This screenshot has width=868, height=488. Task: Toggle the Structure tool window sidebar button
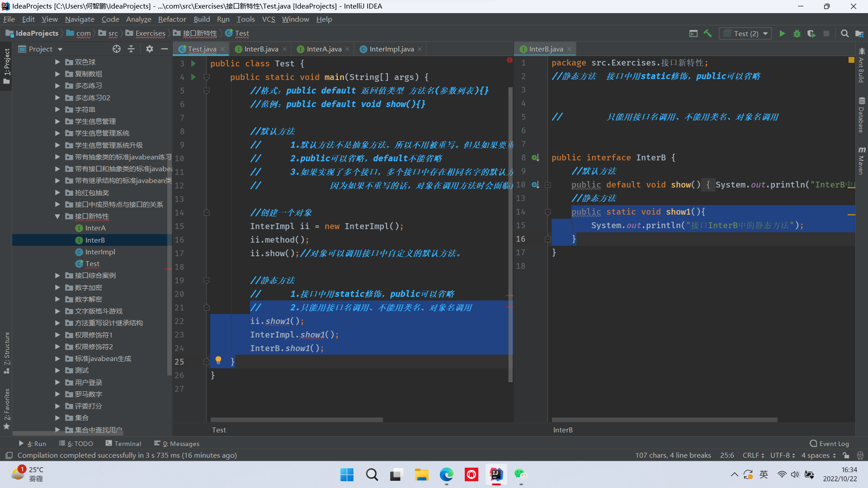pos(6,352)
